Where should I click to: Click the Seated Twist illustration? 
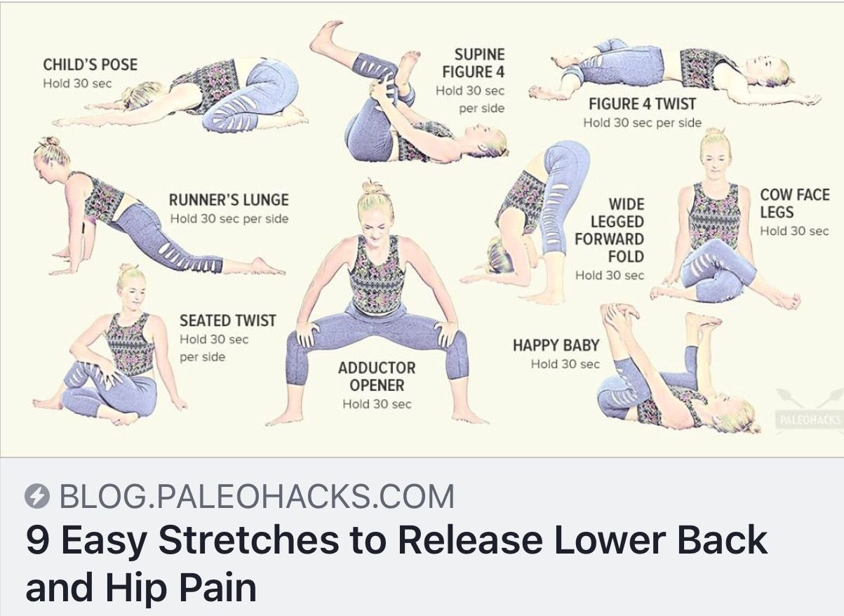click(111, 346)
